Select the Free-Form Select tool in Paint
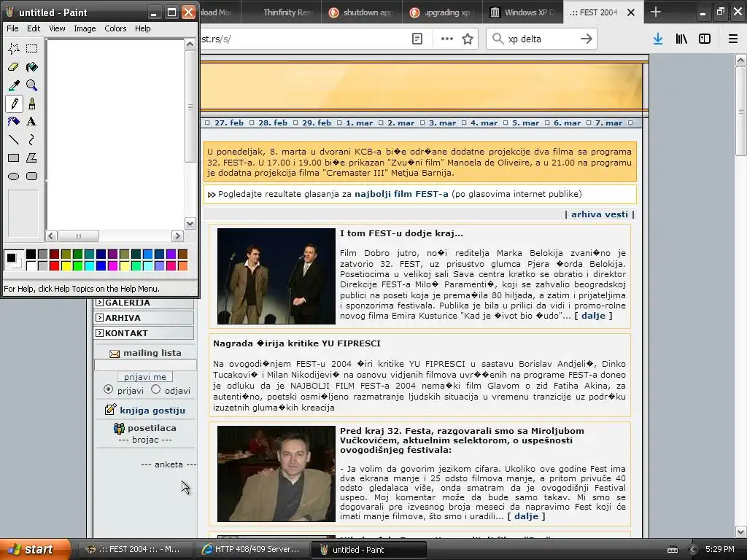This screenshot has height=560, width=747. point(14,49)
